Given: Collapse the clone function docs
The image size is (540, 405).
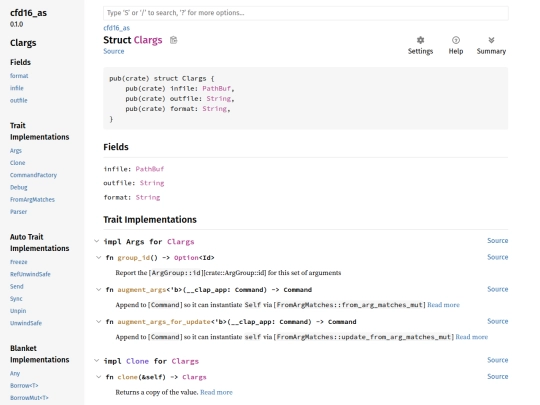Looking at the screenshot, I should click(x=98, y=377).
